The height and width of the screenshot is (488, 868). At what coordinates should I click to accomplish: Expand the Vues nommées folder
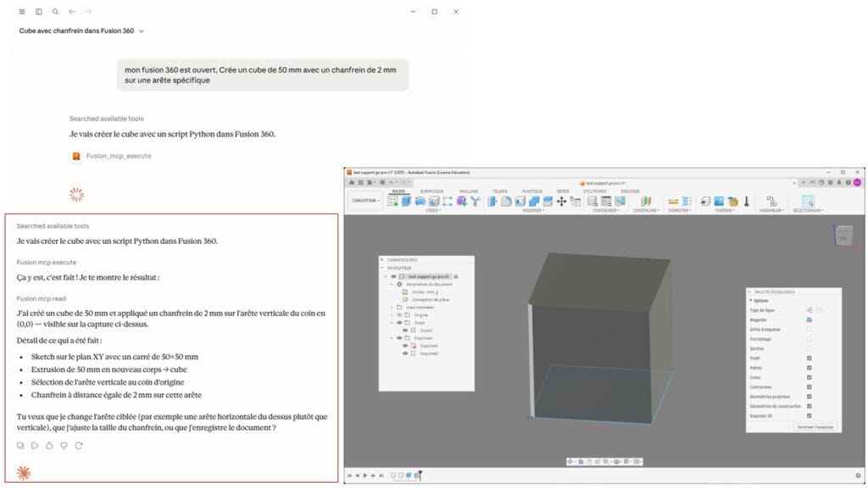(392, 307)
